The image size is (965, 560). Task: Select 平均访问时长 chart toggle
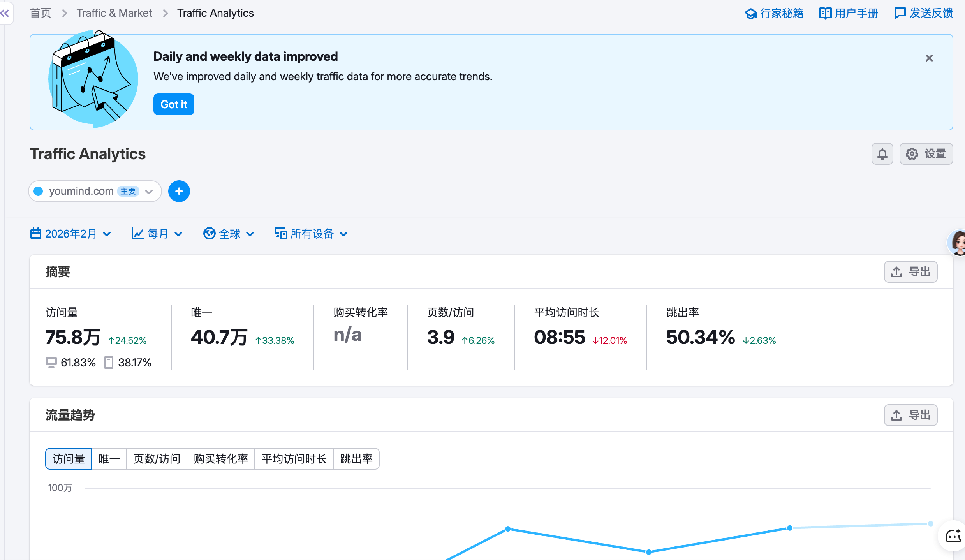click(x=294, y=459)
